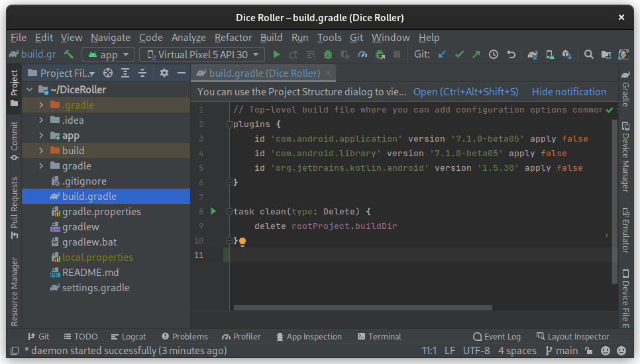Open the Refactor menu
The height and width of the screenshot is (364, 640).
coord(233,38)
